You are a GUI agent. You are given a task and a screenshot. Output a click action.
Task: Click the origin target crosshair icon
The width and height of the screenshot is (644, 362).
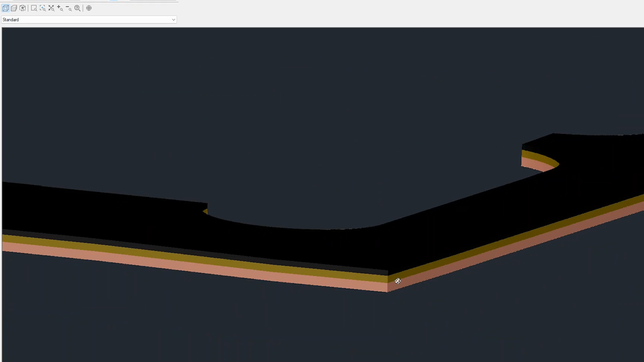tap(89, 8)
